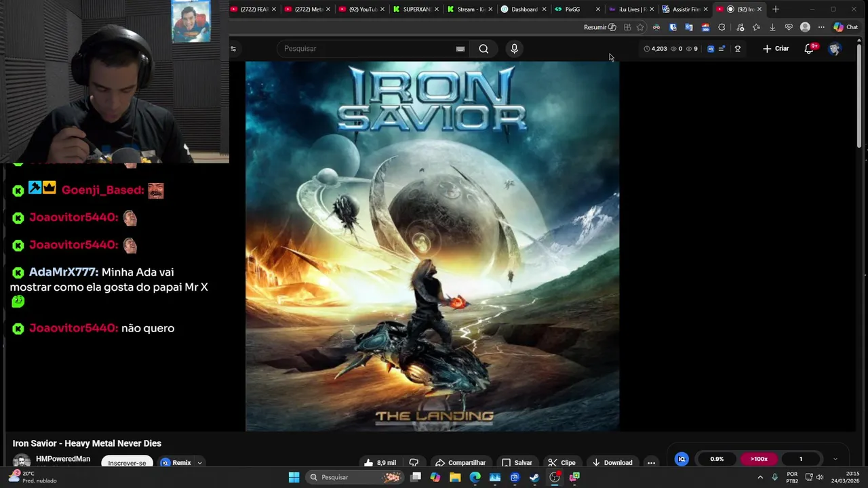Click the Salvar save button
868x488 pixels.
pyautogui.click(x=517, y=463)
